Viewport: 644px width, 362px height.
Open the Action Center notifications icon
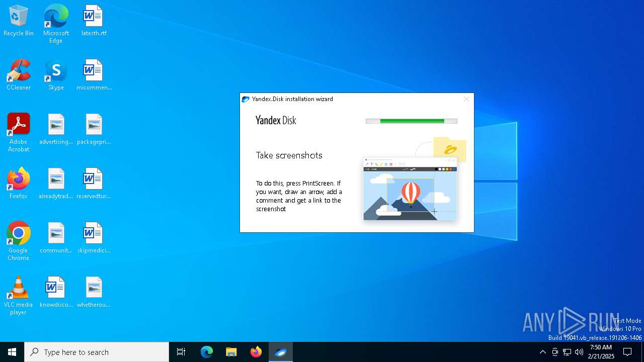point(627,352)
